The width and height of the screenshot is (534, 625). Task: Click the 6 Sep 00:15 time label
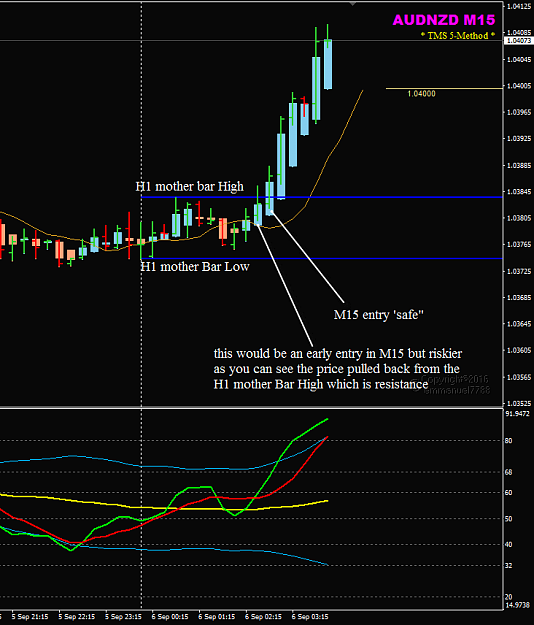coord(170,617)
